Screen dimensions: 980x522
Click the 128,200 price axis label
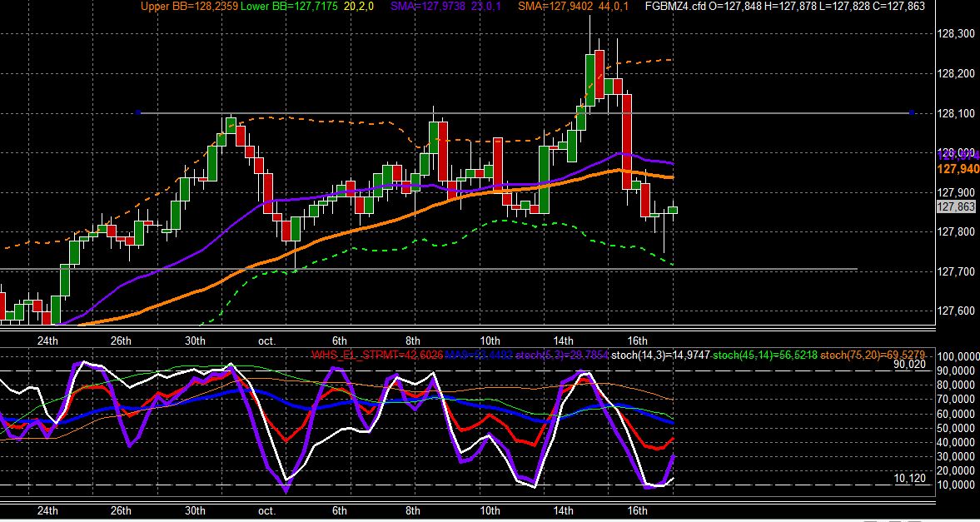coord(956,74)
